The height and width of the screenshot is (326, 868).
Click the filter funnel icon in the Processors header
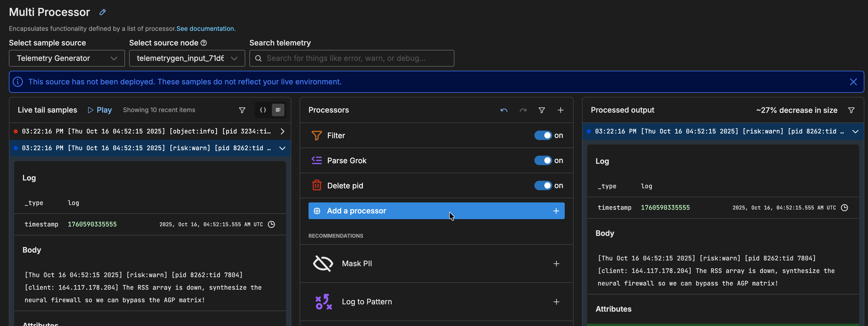coord(541,110)
